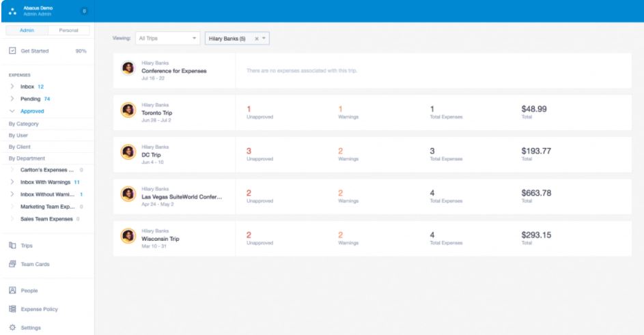Image resolution: width=644 pixels, height=335 pixels.
Task: Click avatar on Las Vegas SuiteWorld trip
Action: (128, 194)
